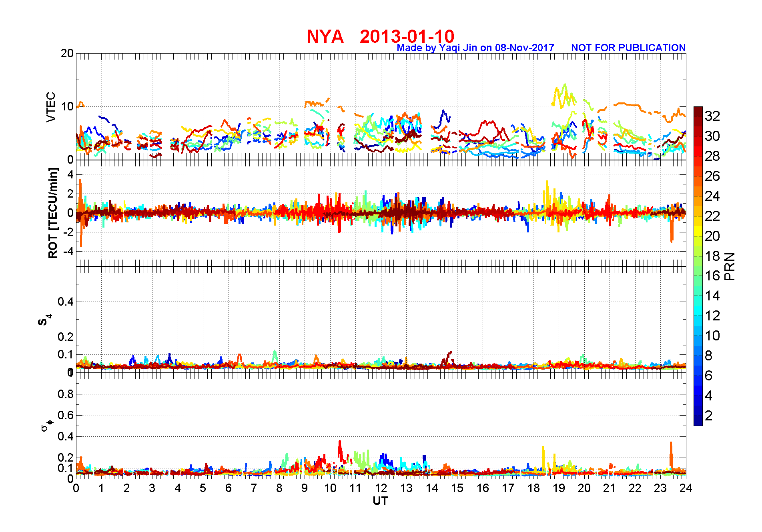This screenshot has height=532, width=762.
Task: Select the VTEC y-axis label
Action: click(x=51, y=107)
